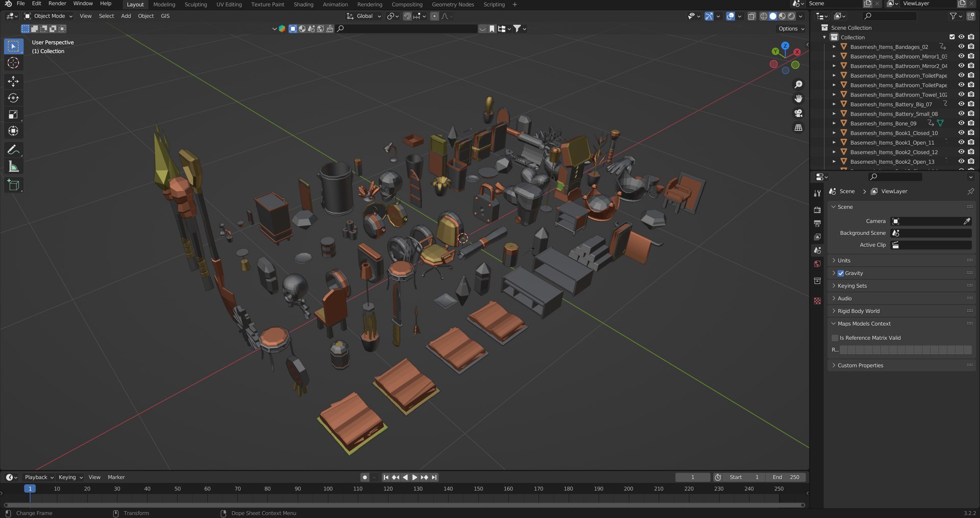The width and height of the screenshot is (980, 518).
Task: Activate the Rotate tool
Action: click(x=13, y=98)
